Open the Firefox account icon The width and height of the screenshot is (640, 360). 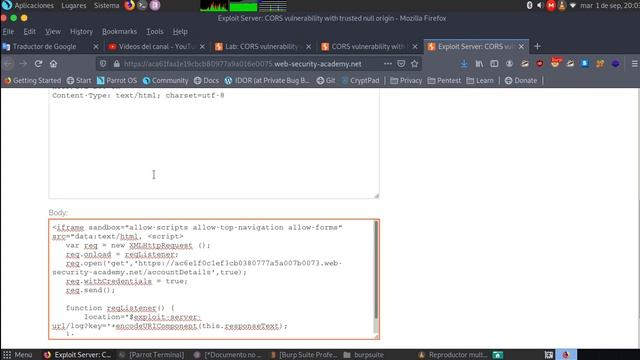509,64
